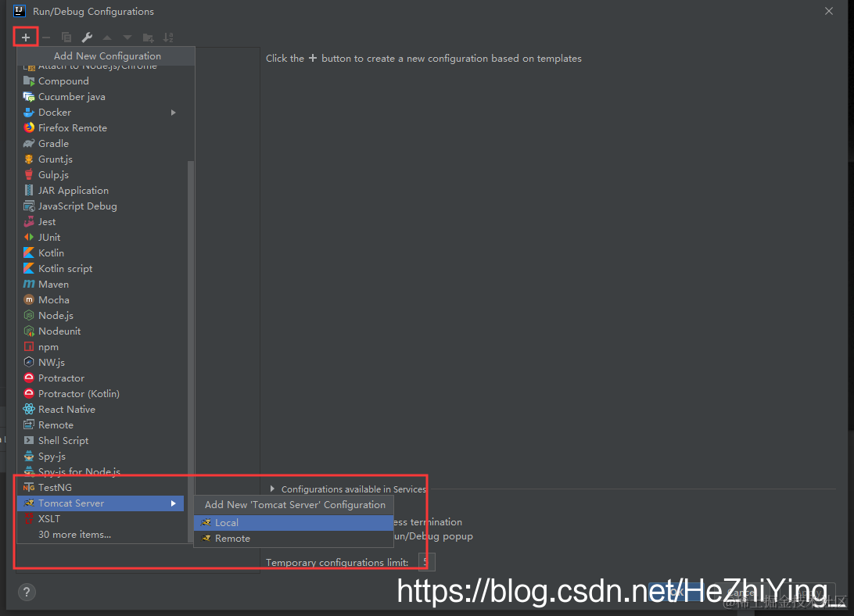854x616 pixels.
Task: Click the npm icon
Action: [29, 347]
